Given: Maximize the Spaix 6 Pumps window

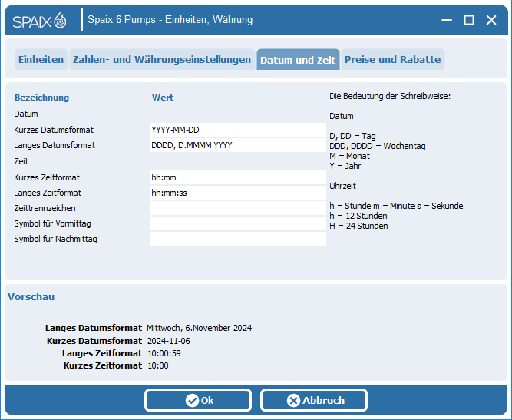Looking at the screenshot, I should (x=469, y=20).
